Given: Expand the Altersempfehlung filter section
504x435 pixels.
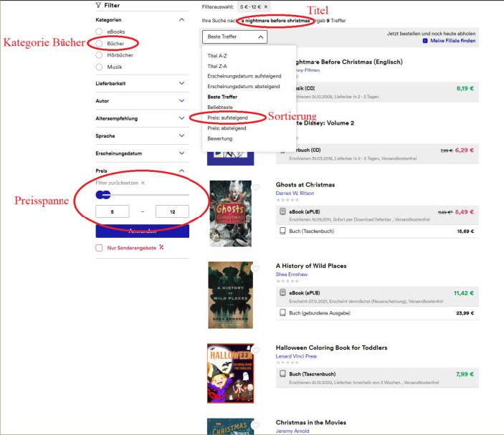Looking at the screenshot, I should pyautogui.click(x=181, y=118).
